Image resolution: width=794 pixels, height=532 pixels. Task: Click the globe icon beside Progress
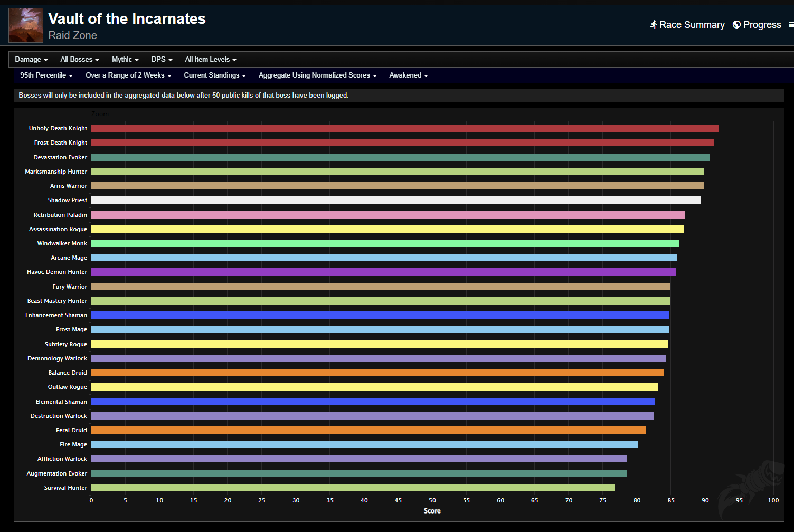pyautogui.click(x=736, y=25)
